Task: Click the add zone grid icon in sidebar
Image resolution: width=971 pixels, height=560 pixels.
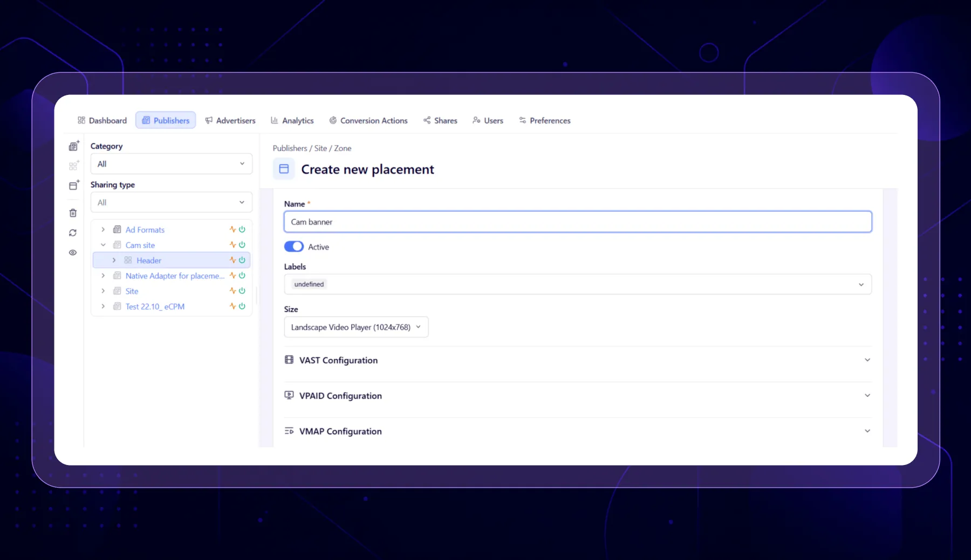Action: click(74, 165)
